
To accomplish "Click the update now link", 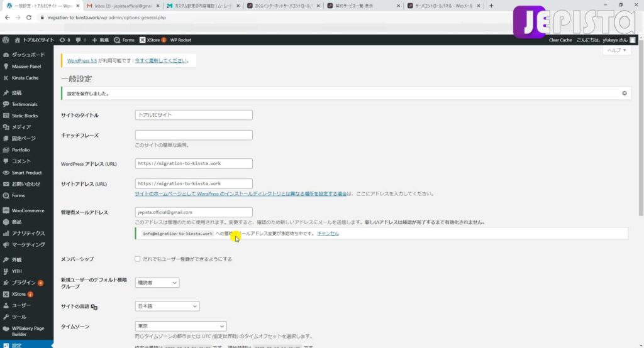I will tap(160, 61).
